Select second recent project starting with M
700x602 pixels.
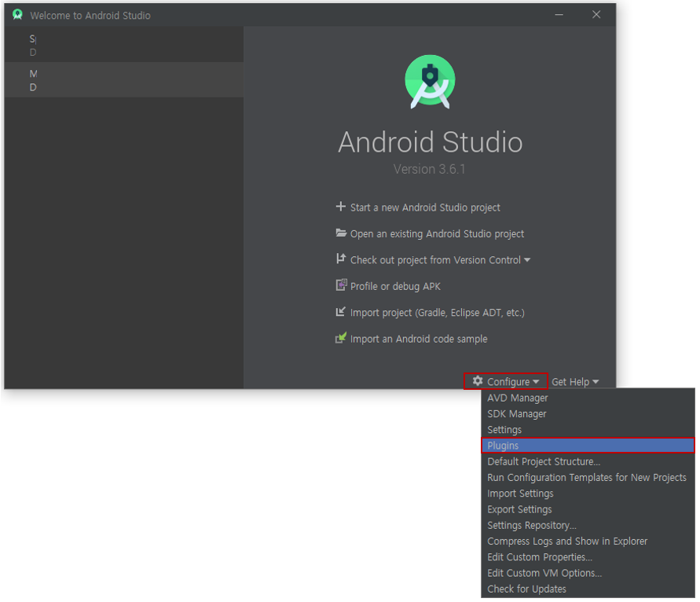click(x=124, y=80)
